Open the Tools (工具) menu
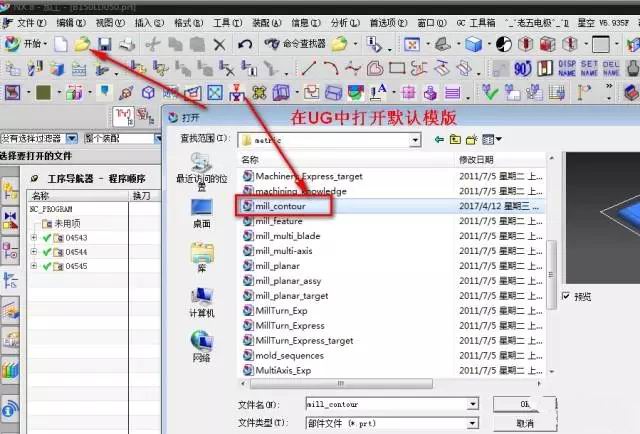 (x=228, y=23)
